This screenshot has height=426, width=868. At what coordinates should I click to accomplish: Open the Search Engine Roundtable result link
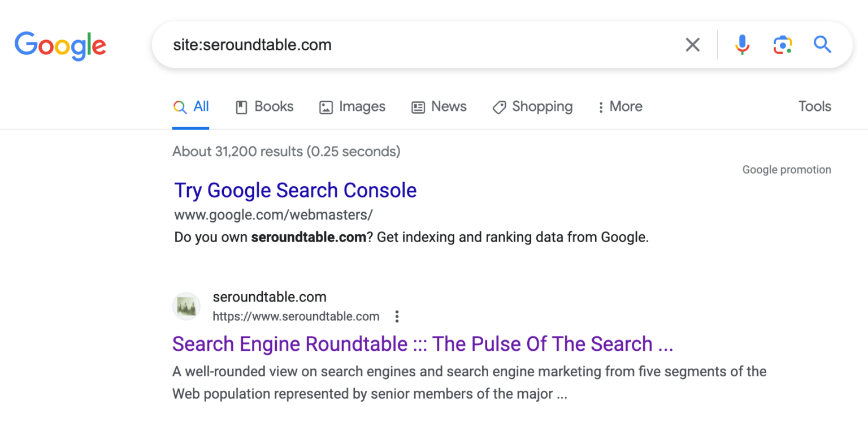(x=423, y=343)
